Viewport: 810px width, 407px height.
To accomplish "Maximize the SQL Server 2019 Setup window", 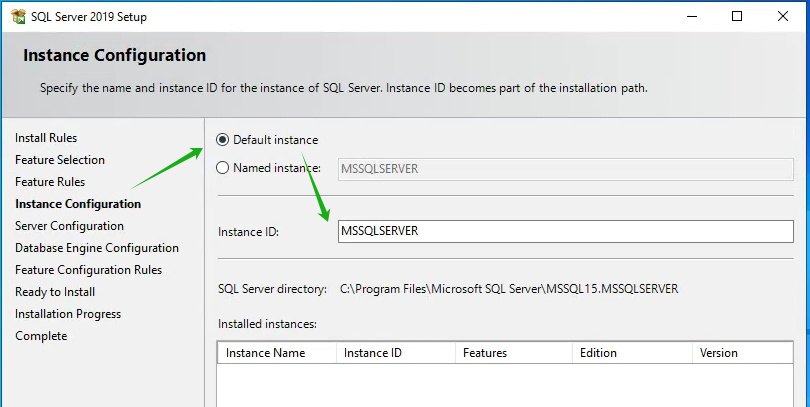I will [x=737, y=17].
